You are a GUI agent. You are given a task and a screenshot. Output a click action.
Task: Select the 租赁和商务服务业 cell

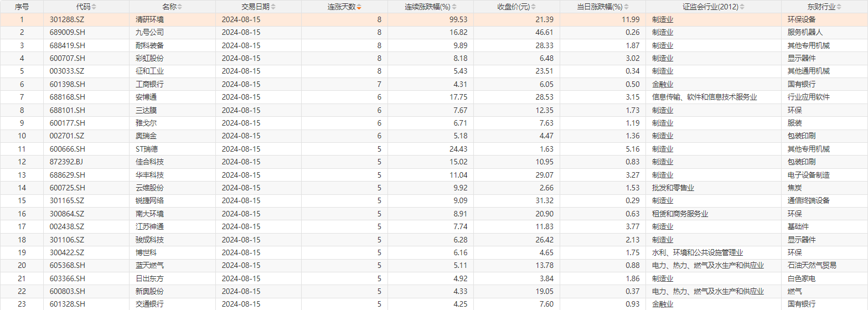[680, 214]
